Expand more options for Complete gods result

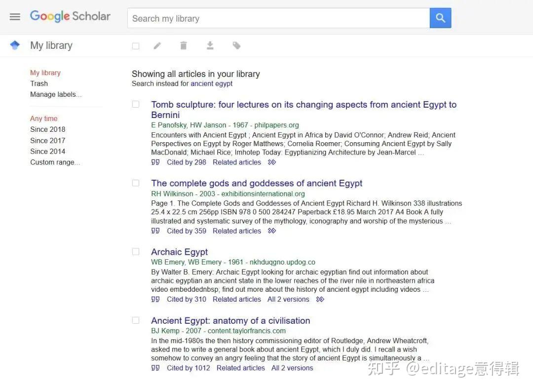point(272,231)
